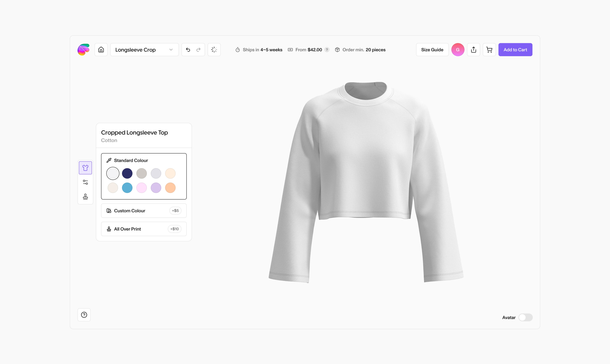610x364 pixels.
Task: Choose the light pink swatch
Action: click(x=142, y=188)
